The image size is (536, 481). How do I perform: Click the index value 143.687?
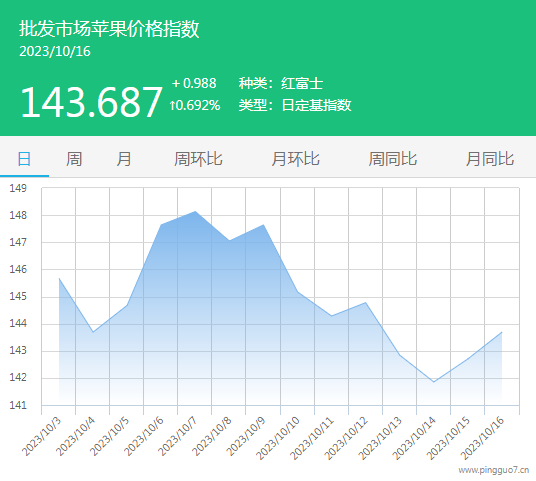coord(91,102)
